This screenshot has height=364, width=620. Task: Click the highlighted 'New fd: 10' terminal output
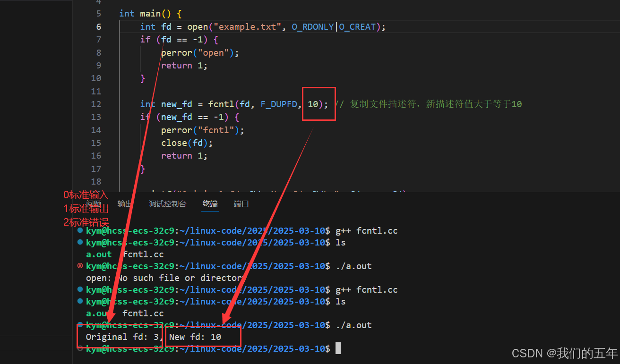[196, 337]
